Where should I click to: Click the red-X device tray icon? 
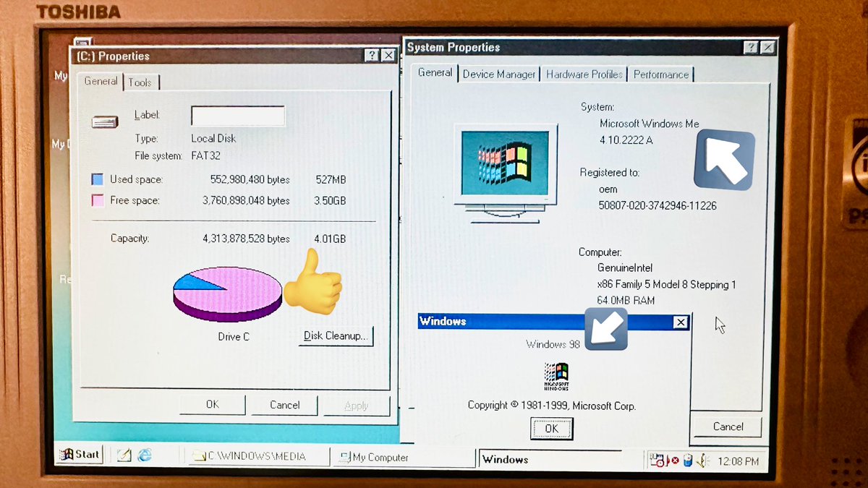[x=674, y=460]
